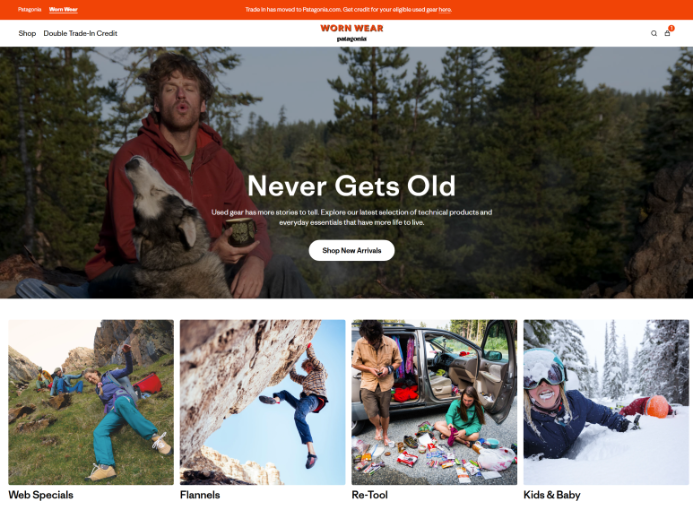Open the search magnifier icon
This screenshot has width=696, height=518.
click(x=654, y=33)
